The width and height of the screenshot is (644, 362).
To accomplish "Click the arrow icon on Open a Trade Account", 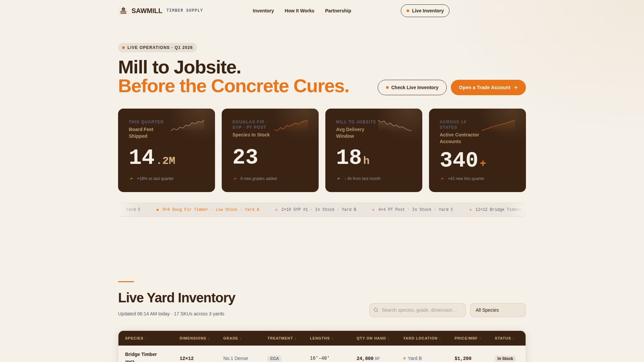I will (x=516, y=87).
